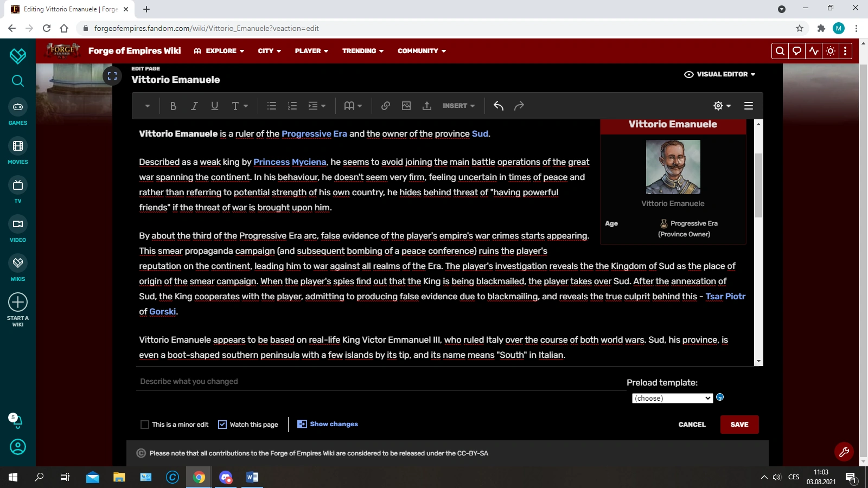Open the Discuss speech bubble icon
The image size is (868, 488).
(x=797, y=51)
